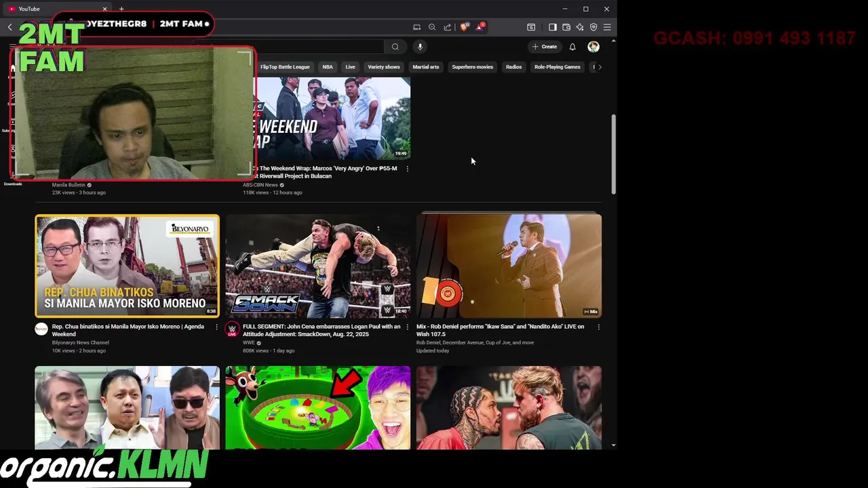Screen dimensions: 868x488
Task: Click the Brave Shields lion icon
Action: pos(465,27)
